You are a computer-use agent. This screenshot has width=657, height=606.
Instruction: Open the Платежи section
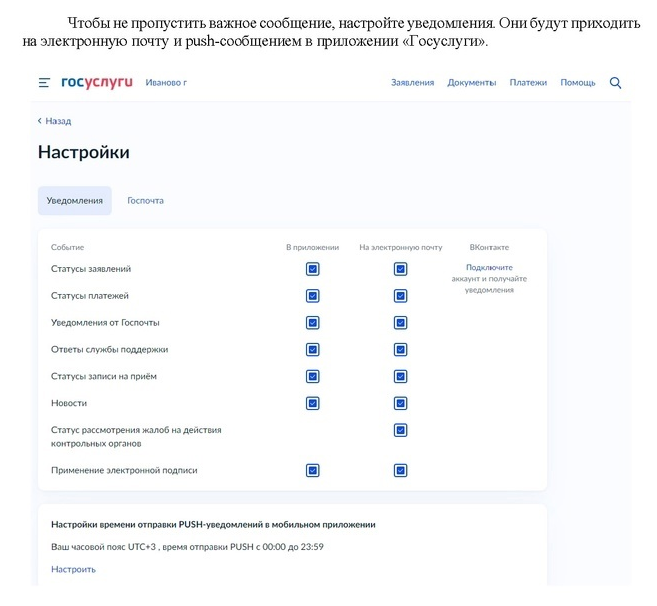(527, 83)
